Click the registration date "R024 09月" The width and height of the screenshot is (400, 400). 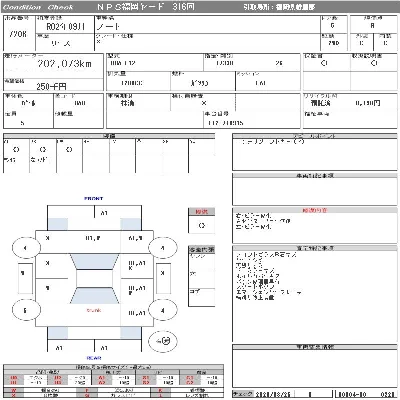[x=66, y=27]
